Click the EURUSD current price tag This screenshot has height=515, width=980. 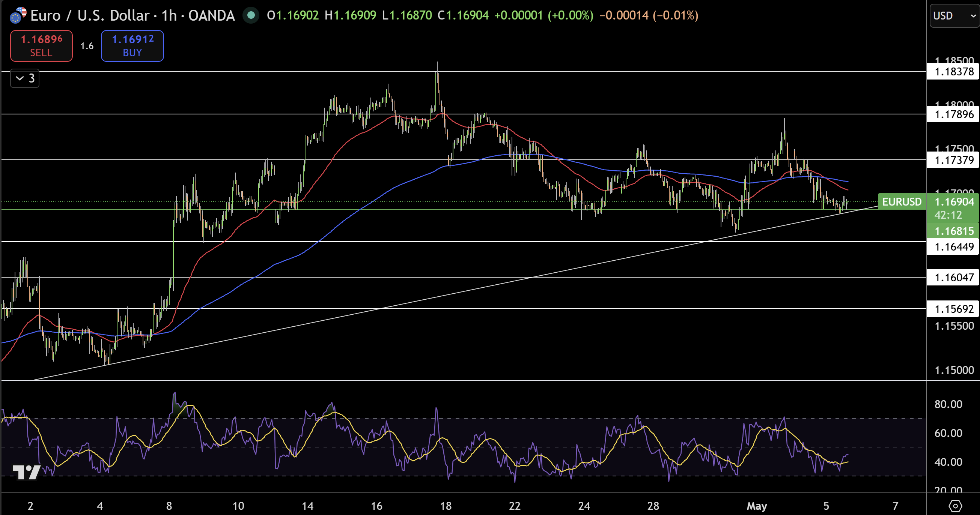pos(902,201)
